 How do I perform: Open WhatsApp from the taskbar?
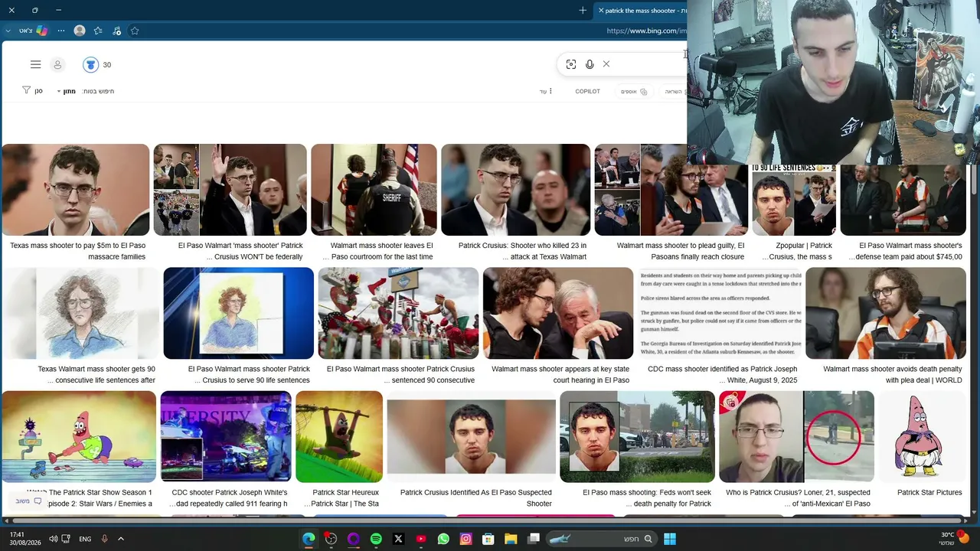pyautogui.click(x=443, y=539)
